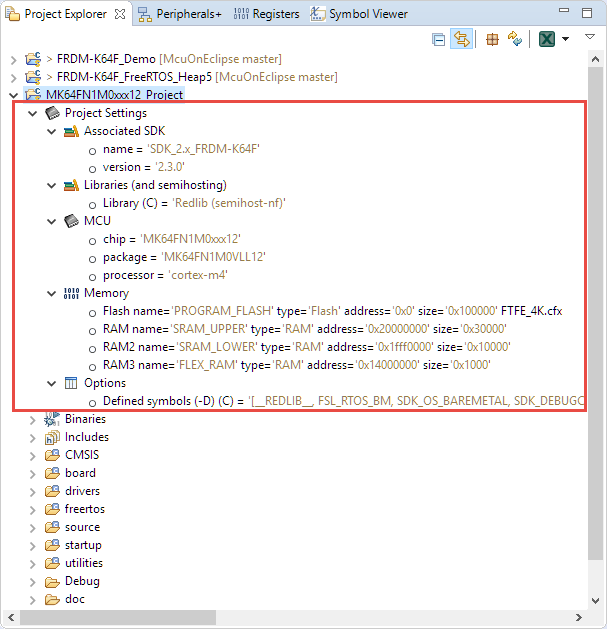This screenshot has width=607, height=629.
Task: Click the yellow-blue arrows refresh icon
Action: tap(515, 39)
